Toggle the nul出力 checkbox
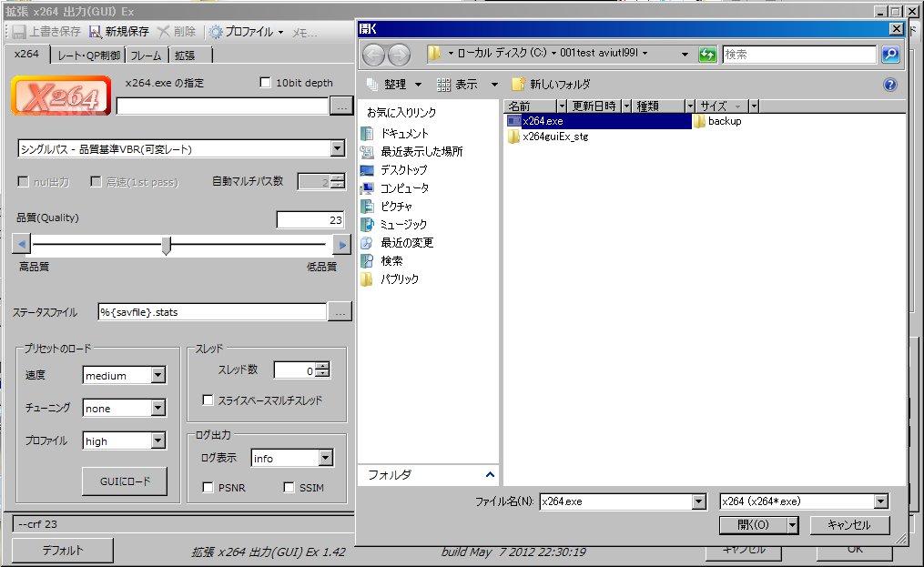Image resolution: width=924 pixels, height=567 pixels. tap(23, 181)
